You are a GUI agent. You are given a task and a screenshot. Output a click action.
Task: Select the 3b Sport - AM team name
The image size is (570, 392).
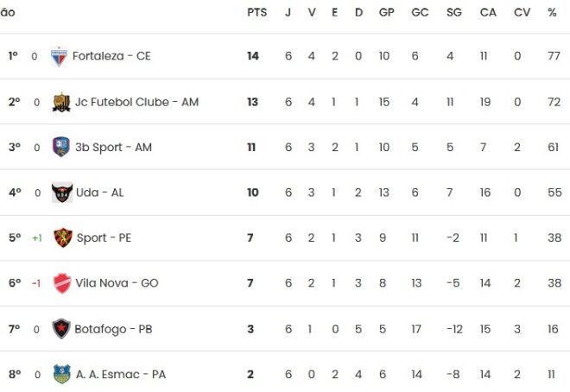(113, 147)
